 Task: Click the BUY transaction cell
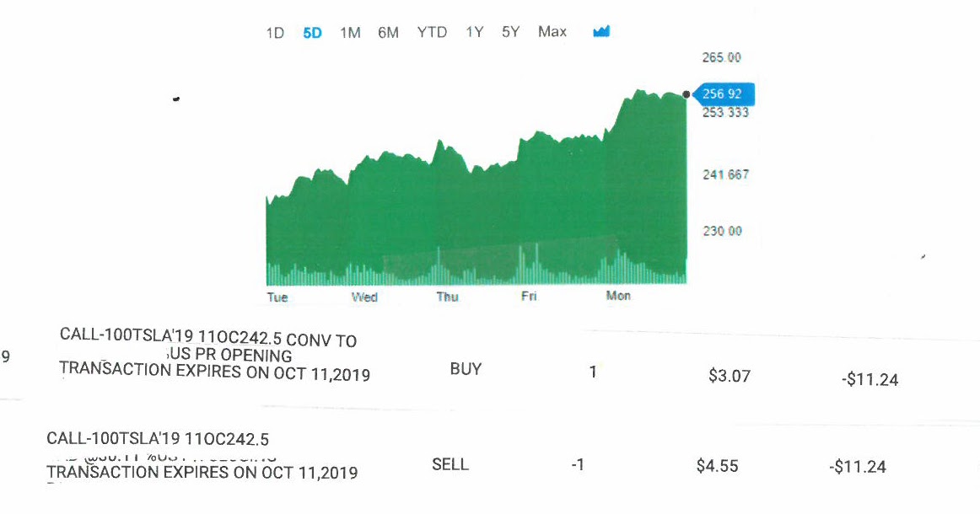pyautogui.click(x=466, y=369)
